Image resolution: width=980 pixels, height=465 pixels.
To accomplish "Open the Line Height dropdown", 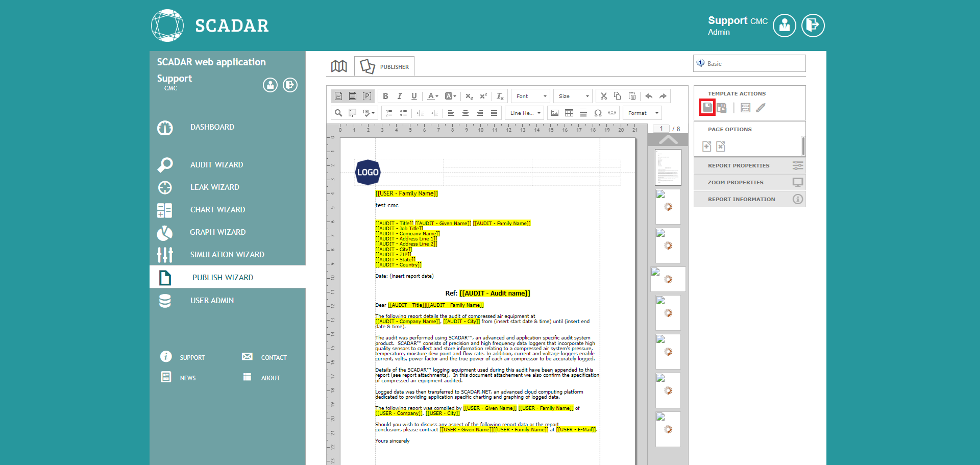I will (525, 113).
